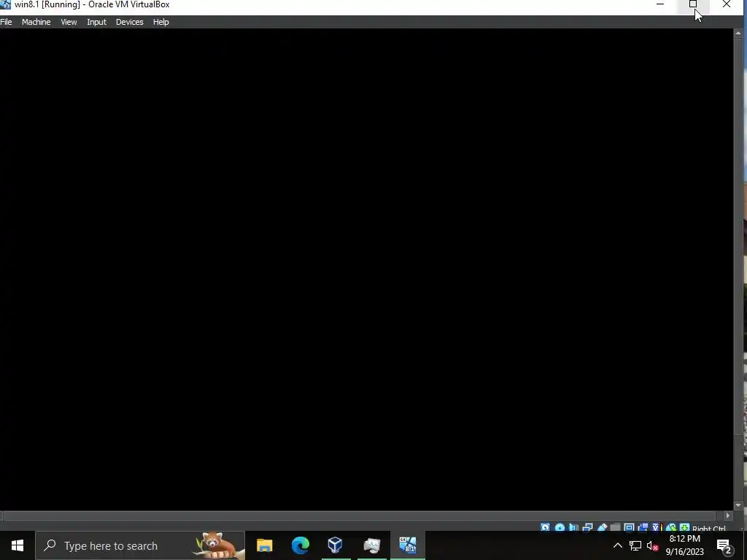Click the Type here to search box
The height and width of the screenshot is (560, 747).
[x=140, y=545]
